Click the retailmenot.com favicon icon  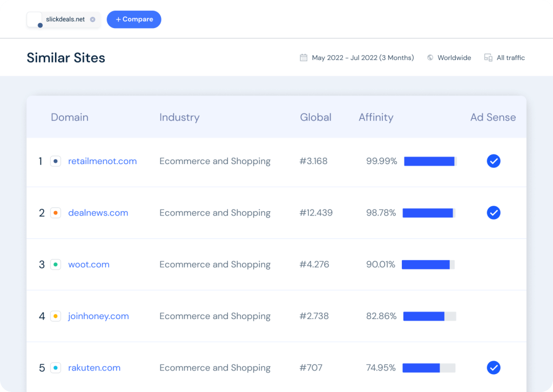[56, 161]
